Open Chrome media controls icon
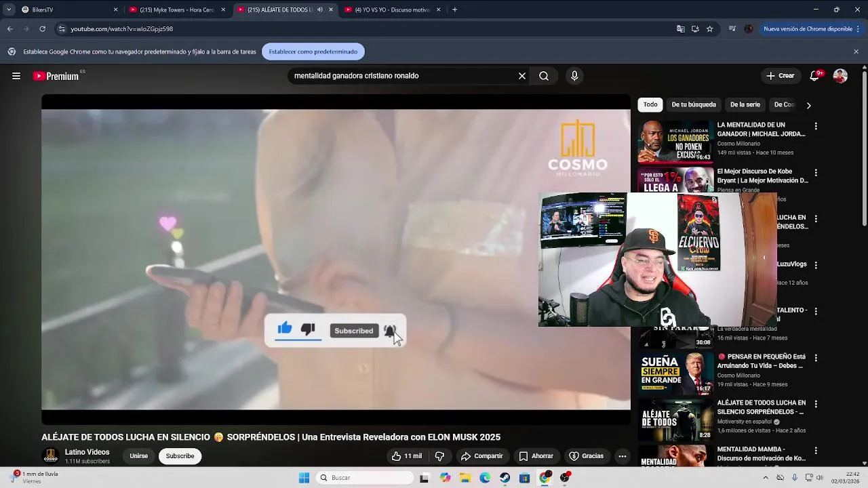Image resolution: width=868 pixels, height=488 pixels. point(732,29)
